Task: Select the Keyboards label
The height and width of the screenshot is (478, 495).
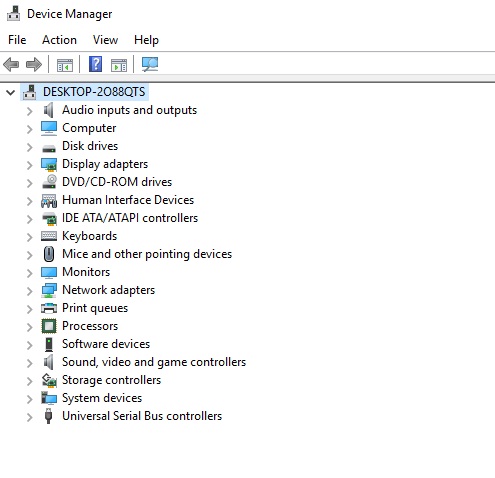Action: [x=89, y=236]
